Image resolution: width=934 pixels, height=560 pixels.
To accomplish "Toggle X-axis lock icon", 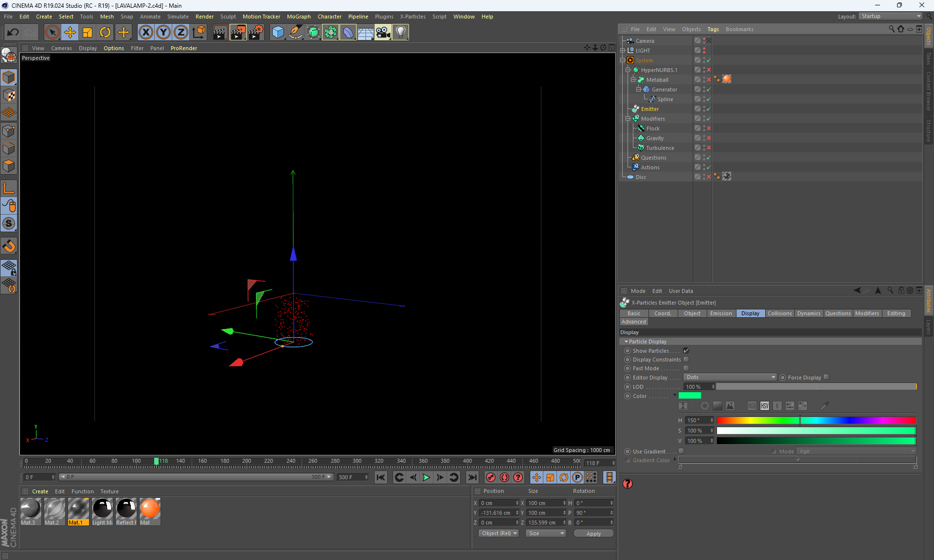I will [145, 33].
